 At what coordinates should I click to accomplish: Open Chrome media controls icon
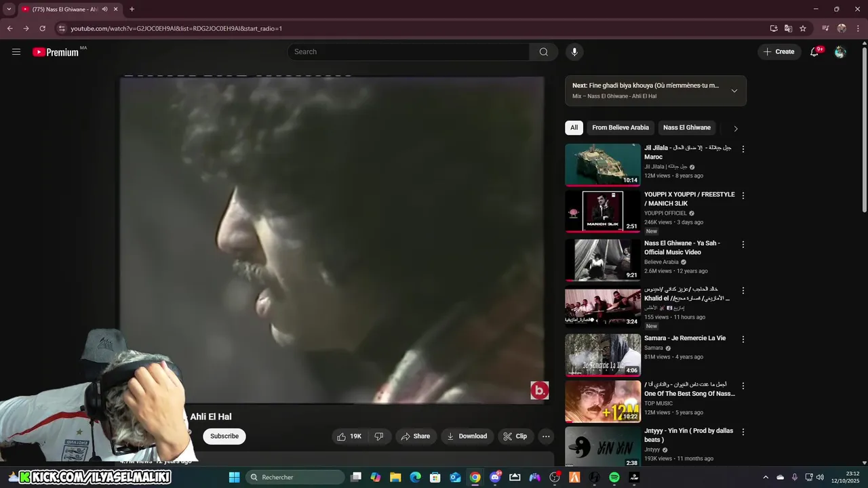(825, 28)
